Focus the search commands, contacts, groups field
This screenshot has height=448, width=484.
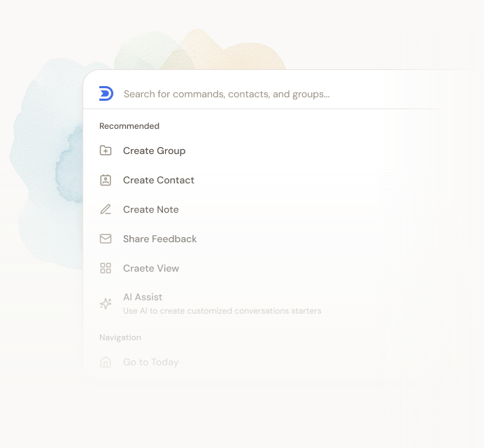tap(227, 94)
